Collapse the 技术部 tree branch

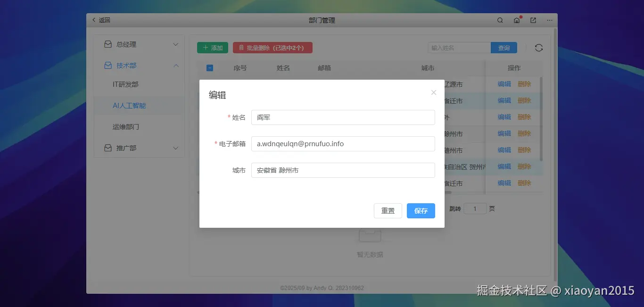point(176,66)
